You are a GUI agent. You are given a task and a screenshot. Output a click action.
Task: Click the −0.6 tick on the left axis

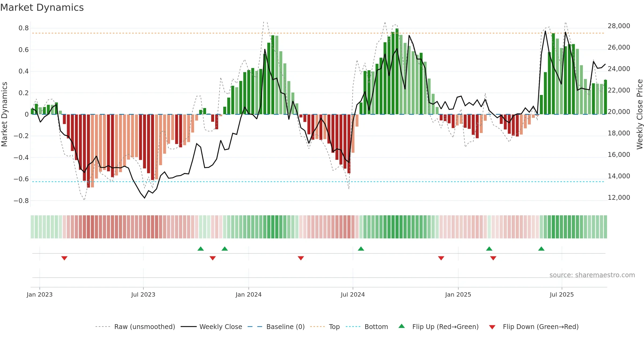click(x=21, y=179)
